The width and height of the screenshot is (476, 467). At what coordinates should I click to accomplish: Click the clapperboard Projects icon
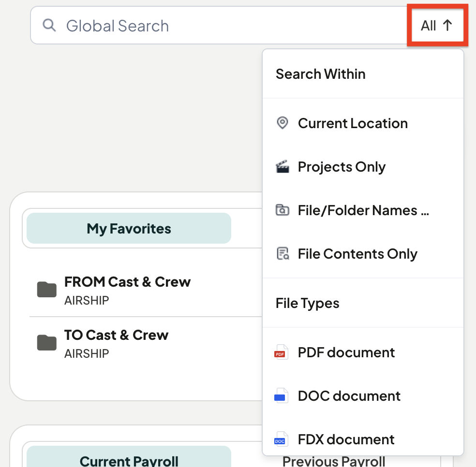pyautogui.click(x=283, y=167)
